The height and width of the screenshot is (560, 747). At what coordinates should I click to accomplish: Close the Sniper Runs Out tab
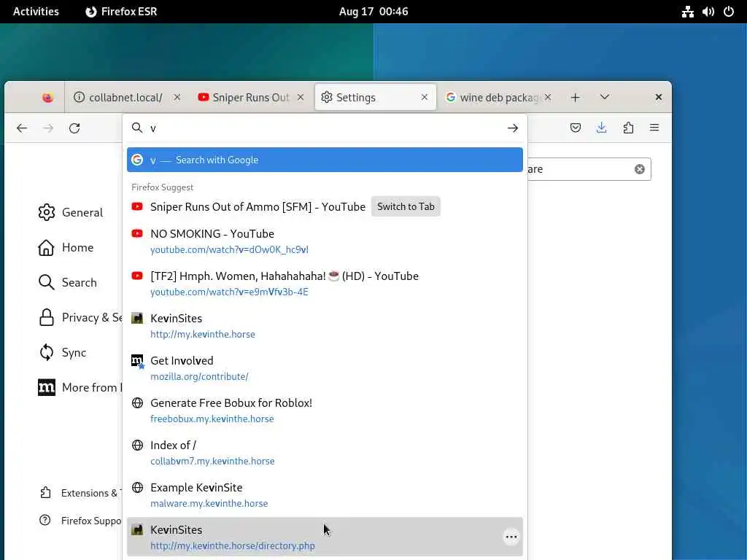[301, 97]
